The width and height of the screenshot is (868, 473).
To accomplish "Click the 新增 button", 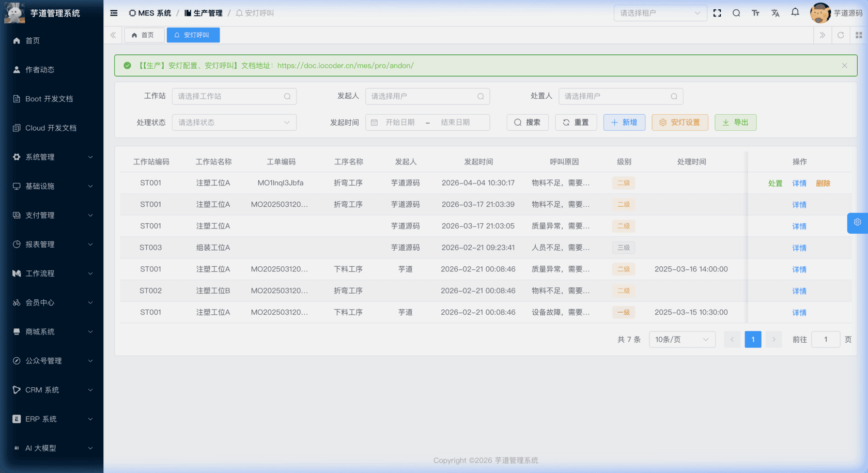I will (624, 123).
